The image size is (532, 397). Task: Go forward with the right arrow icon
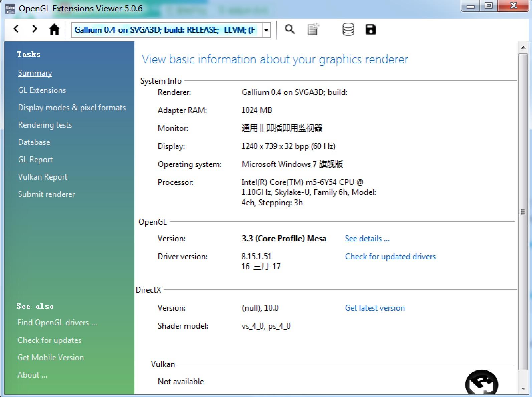pyautogui.click(x=34, y=29)
